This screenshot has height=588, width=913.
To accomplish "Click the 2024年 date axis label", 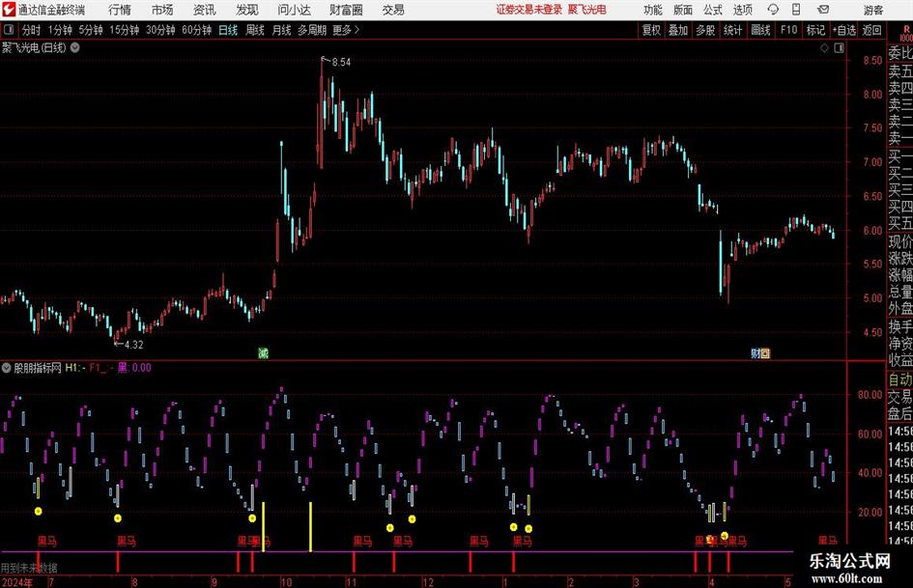I will 16,582.
